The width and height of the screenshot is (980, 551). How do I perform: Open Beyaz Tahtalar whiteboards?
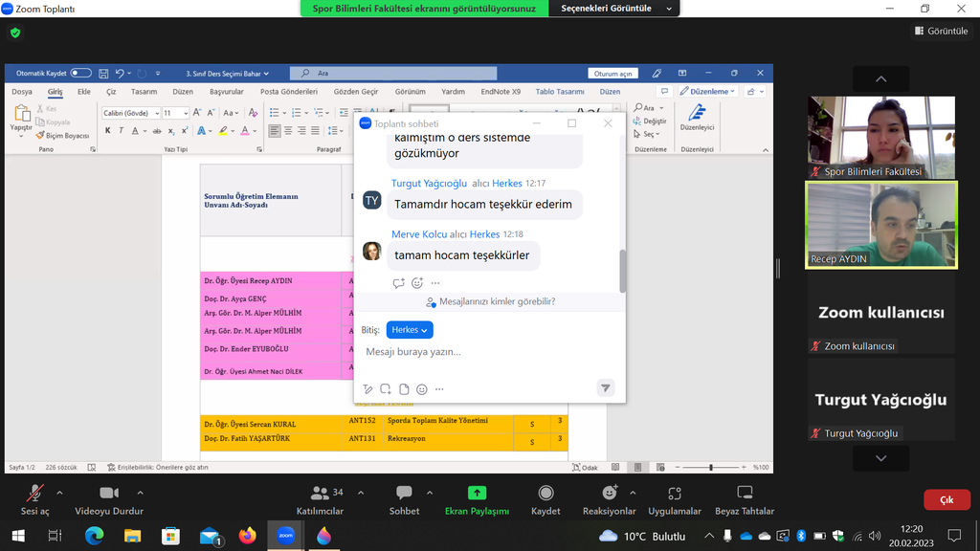(x=745, y=497)
